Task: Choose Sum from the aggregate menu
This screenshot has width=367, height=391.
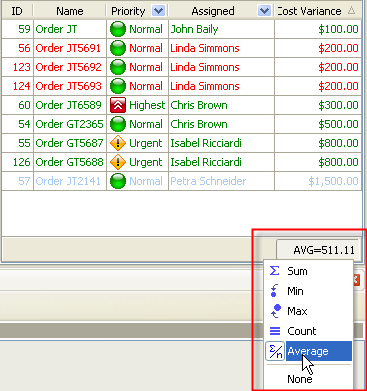Action: tap(309, 271)
